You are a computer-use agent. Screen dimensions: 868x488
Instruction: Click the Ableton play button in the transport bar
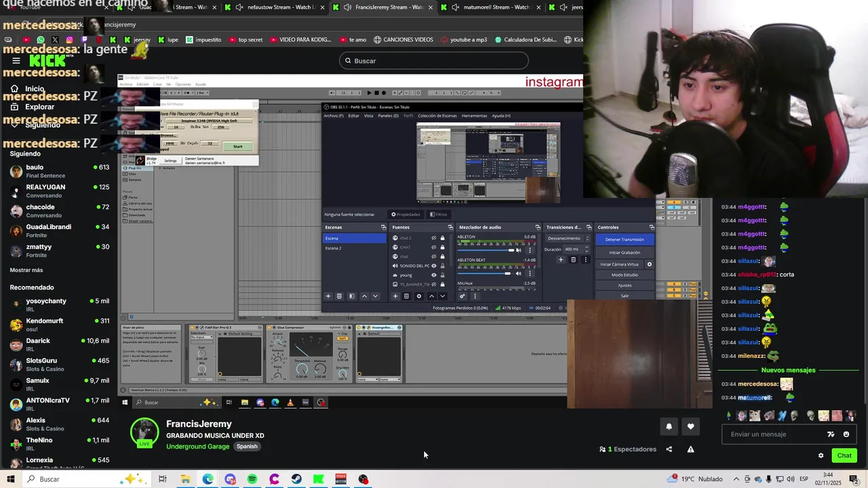pos(369,93)
